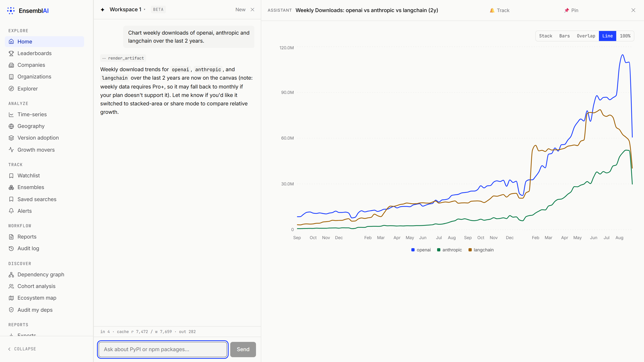Click the Pin pushpin icon

coord(567,10)
